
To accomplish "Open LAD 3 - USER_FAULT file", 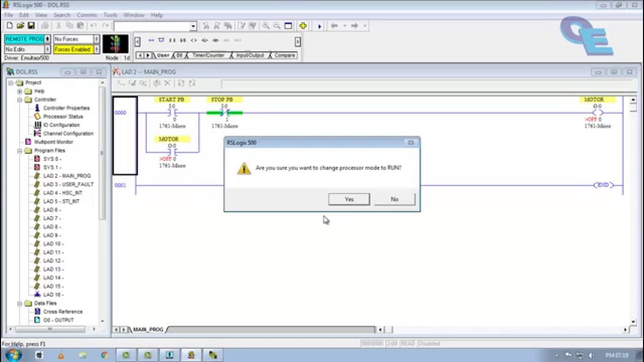I will point(68,185).
